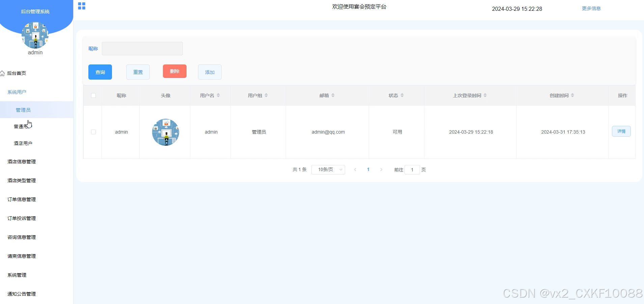The width and height of the screenshot is (644, 304).
Task: Sort by 状态 column arrows
Action: click(402, 95)
